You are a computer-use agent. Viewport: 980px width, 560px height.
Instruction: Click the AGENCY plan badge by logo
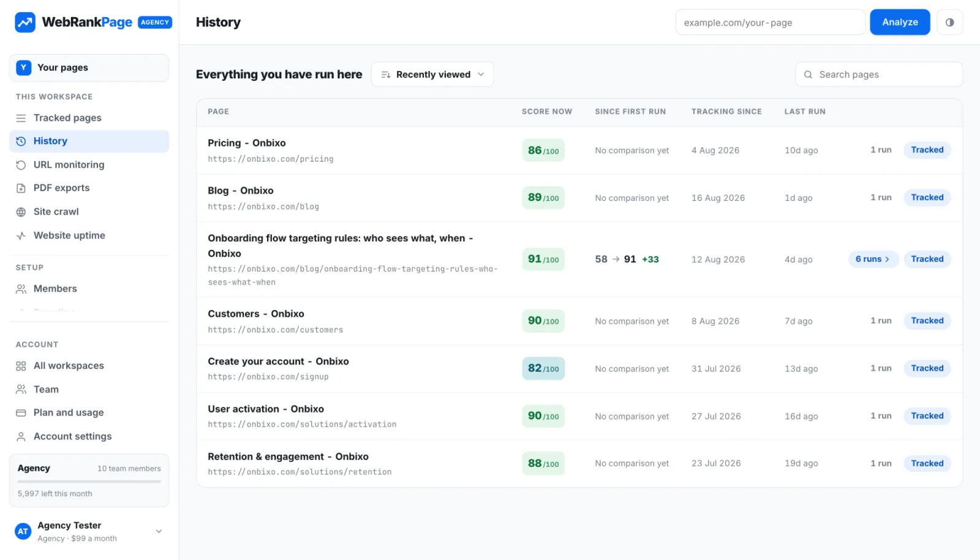click(x=155, y=22)
